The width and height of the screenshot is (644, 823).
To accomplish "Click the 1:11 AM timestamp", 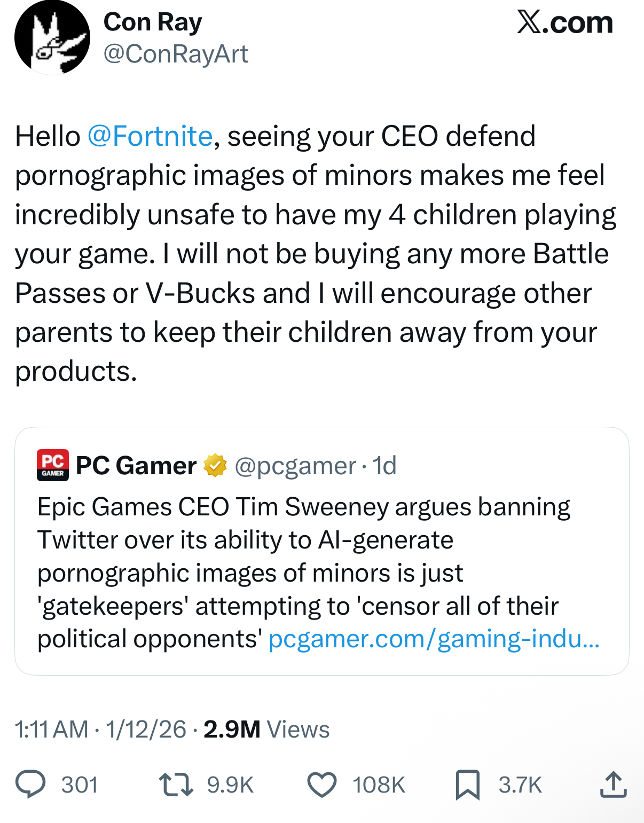I will 51,730.
